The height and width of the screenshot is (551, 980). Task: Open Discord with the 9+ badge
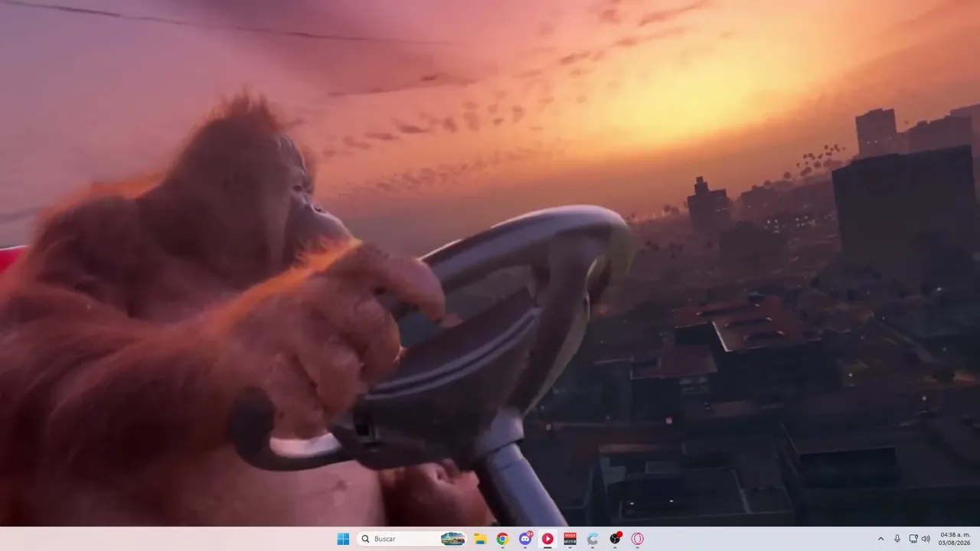pos(525,539)
